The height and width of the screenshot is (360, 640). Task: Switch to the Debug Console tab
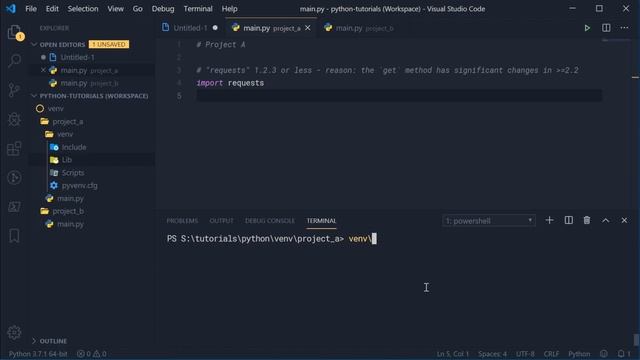tap(270, 221)
